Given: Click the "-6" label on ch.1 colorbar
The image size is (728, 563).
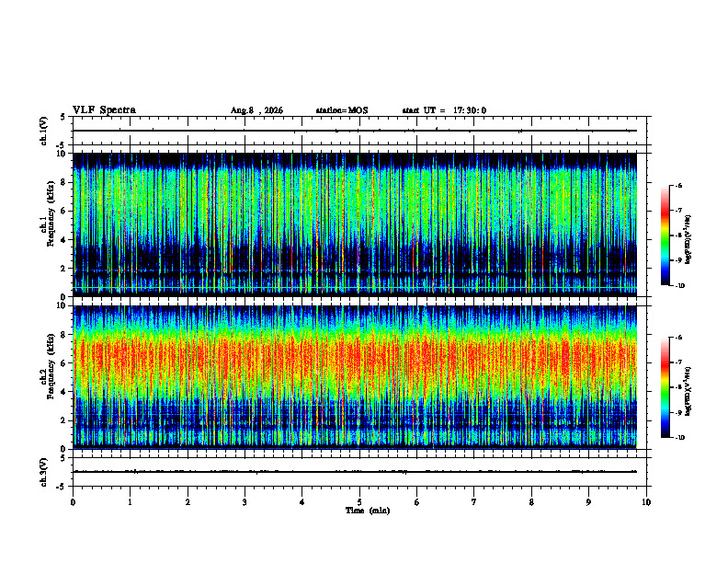Looking at the screenshot, I should point(678,185).
